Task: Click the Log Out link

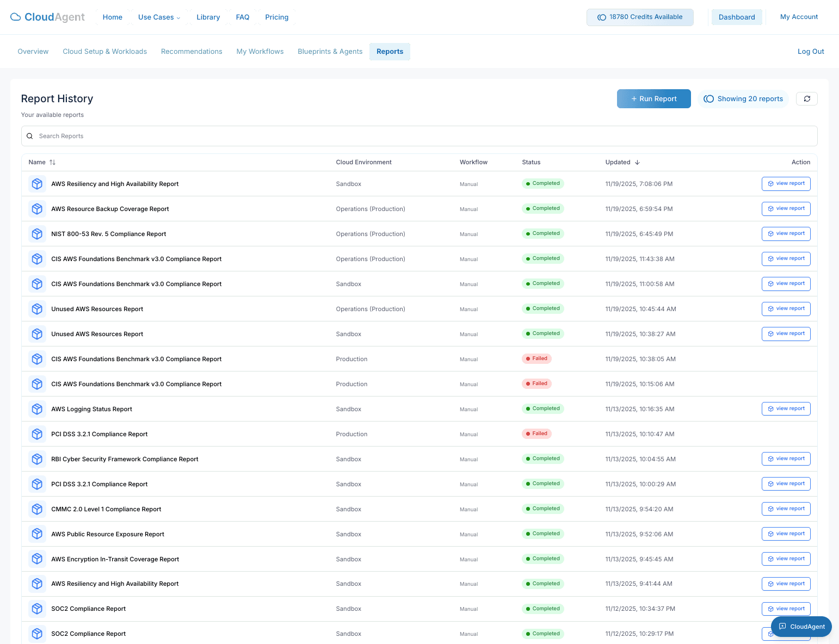Action: [x=811, y=51]
